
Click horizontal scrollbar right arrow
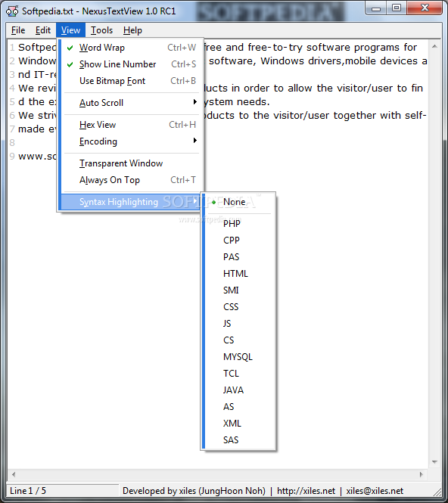pos(422,474)
